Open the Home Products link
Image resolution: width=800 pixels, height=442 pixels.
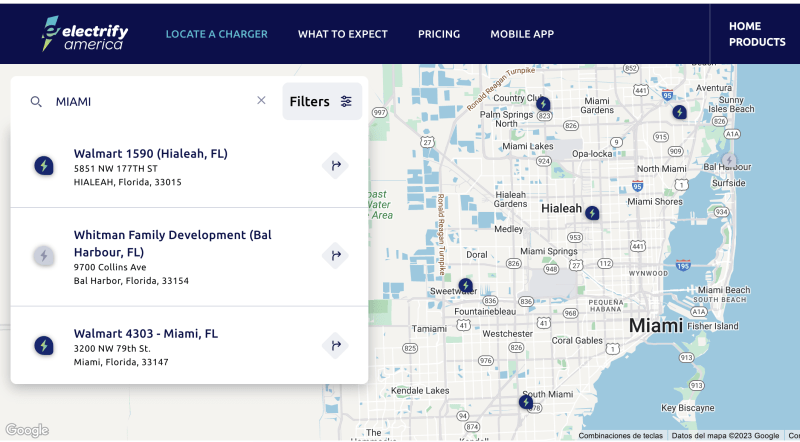[x=757, y=34]
